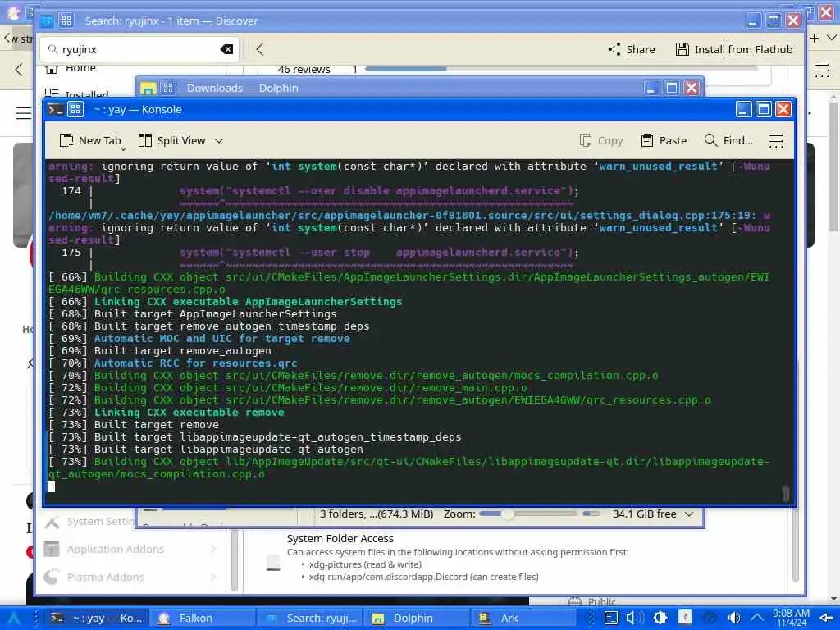Open Find in the Konsole toolbar
Viewport: 840px width, 630px height.
[728, 140]
